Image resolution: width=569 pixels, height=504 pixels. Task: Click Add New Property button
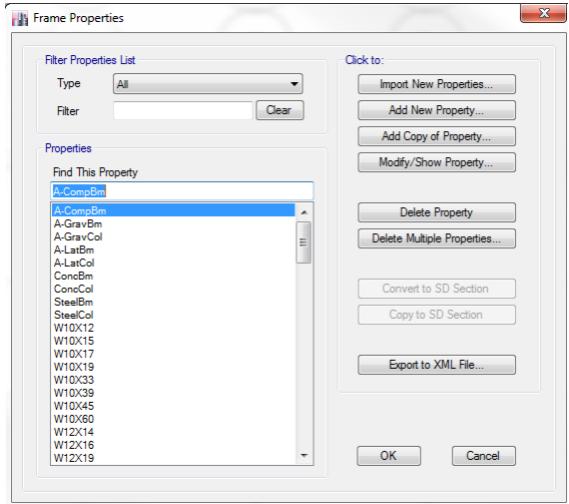tap(437, 110)
